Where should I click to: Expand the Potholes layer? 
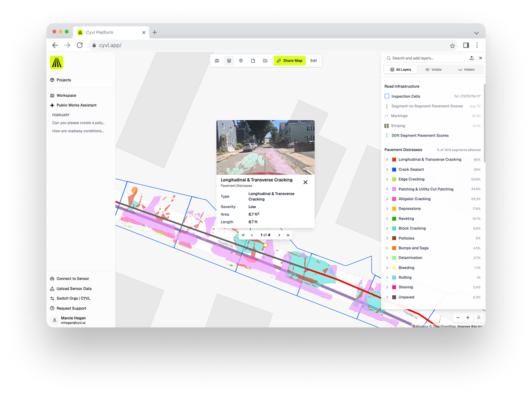point(387,238)
